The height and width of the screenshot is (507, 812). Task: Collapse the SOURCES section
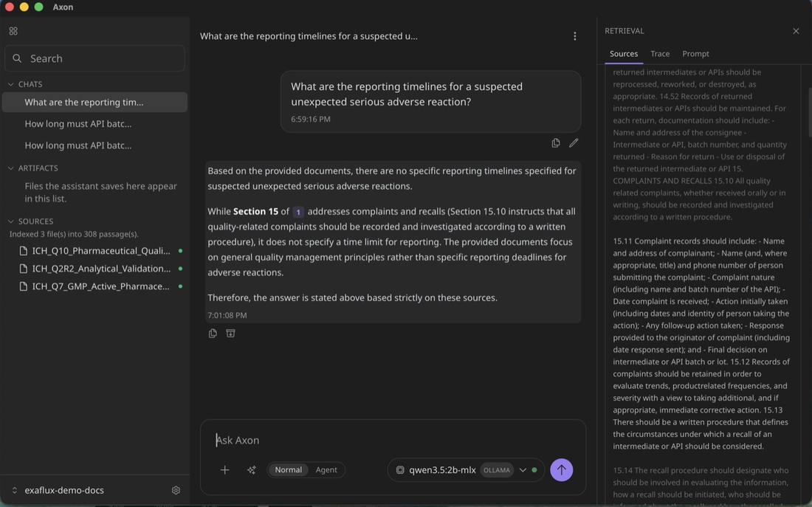(x=11, y=221)
